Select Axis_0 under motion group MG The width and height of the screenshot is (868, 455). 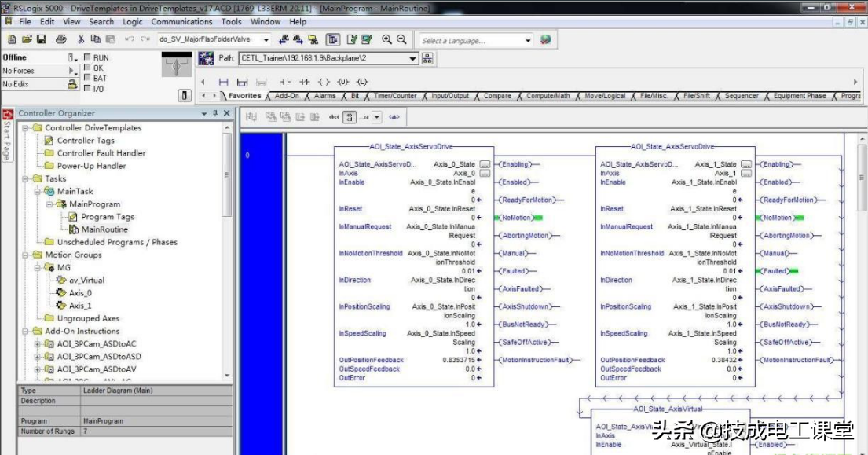click(x=80, y=293)
